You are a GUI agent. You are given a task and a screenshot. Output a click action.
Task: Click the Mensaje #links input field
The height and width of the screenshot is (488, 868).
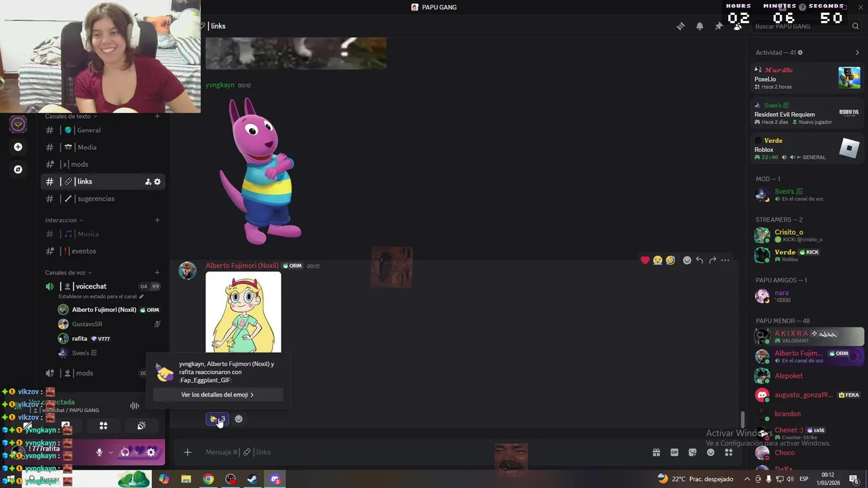pos(420,452)
